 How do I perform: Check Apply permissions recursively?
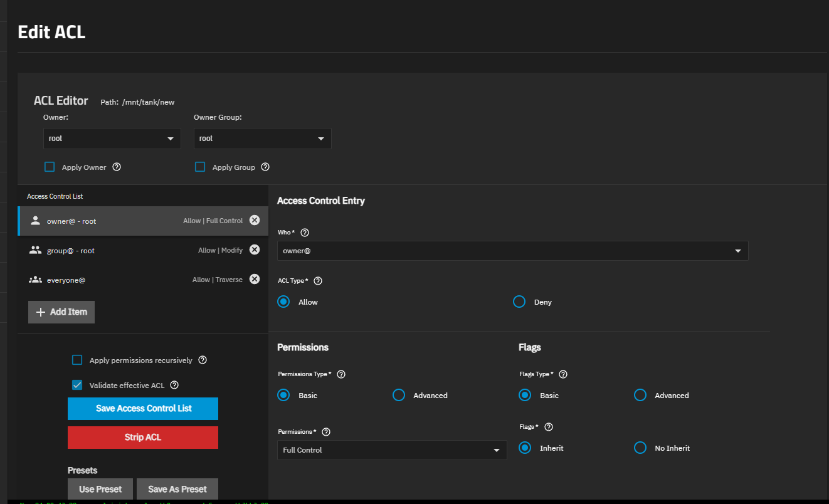click(x=77, y=360)
